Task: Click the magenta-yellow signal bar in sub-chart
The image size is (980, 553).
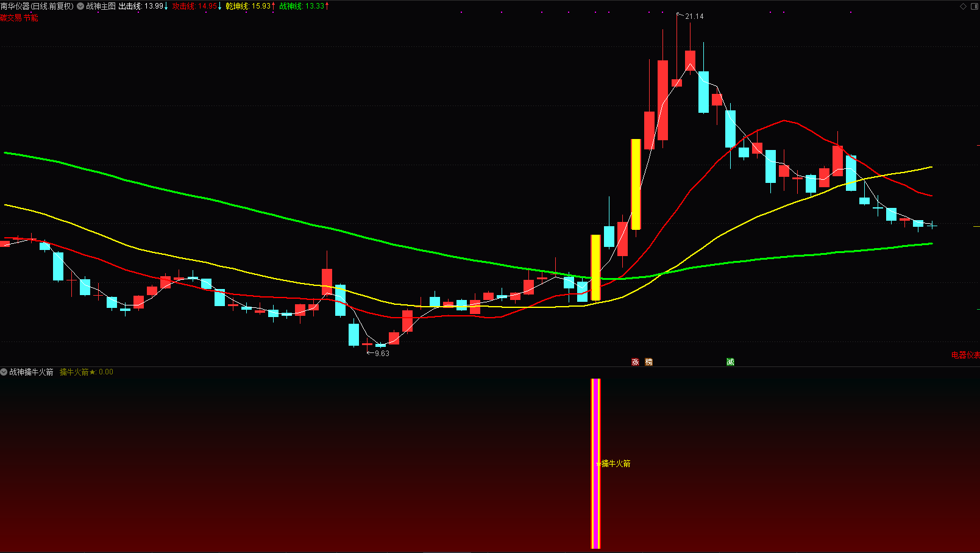Action: click(x=596, y=463)
